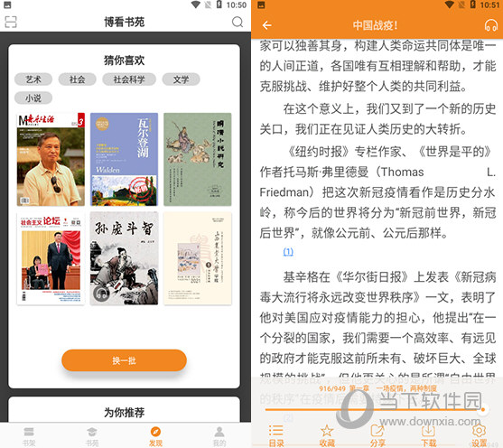Screen dimensions: 503x448
Task: Tap the 换一批 refresh button
Action: (124, 360)
